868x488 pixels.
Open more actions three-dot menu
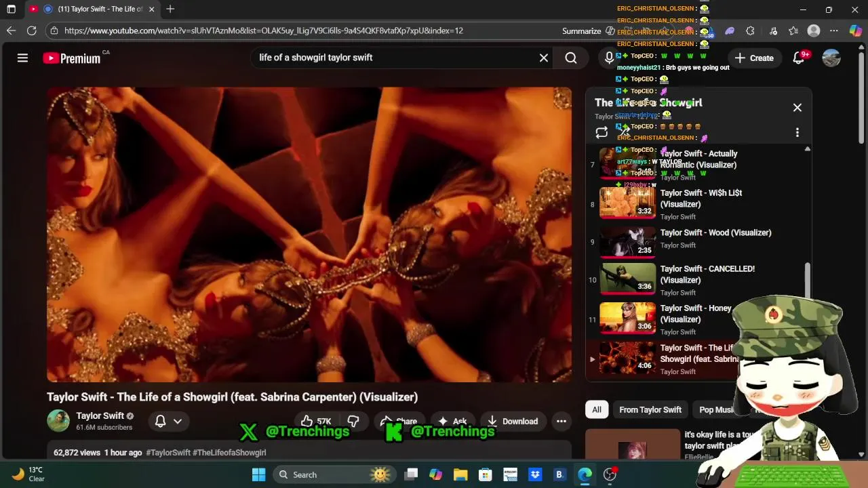561,421
